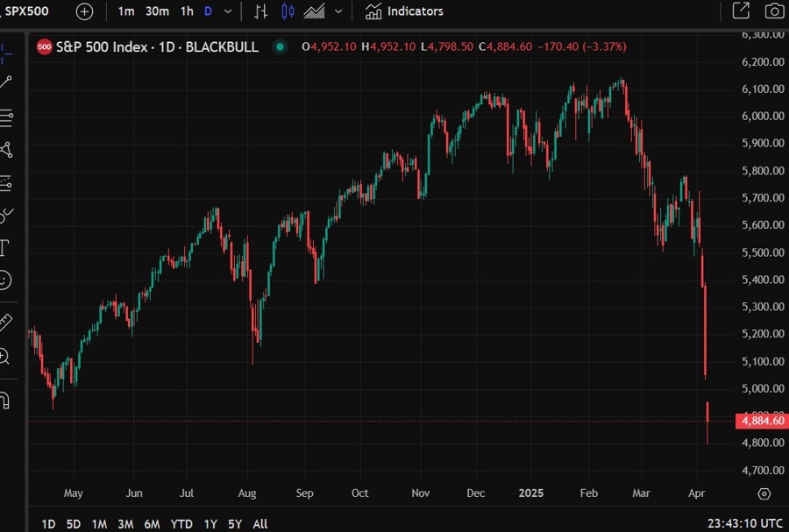Click the Nov label on the time axis
The width and height of the screenshot is (789, 532).
click(x=421, y=493)
